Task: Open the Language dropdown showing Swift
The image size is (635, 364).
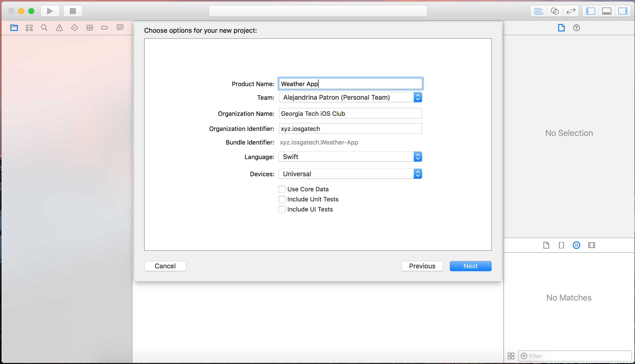Action: pyautogui.click(x=351, y=157)
